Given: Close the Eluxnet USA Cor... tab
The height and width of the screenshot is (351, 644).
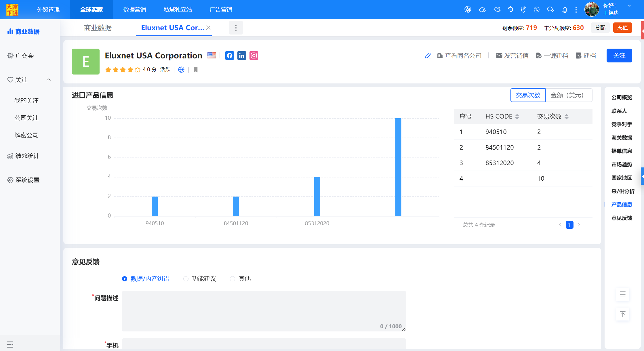Looking at the screenshot, I should tap(209, 28).
